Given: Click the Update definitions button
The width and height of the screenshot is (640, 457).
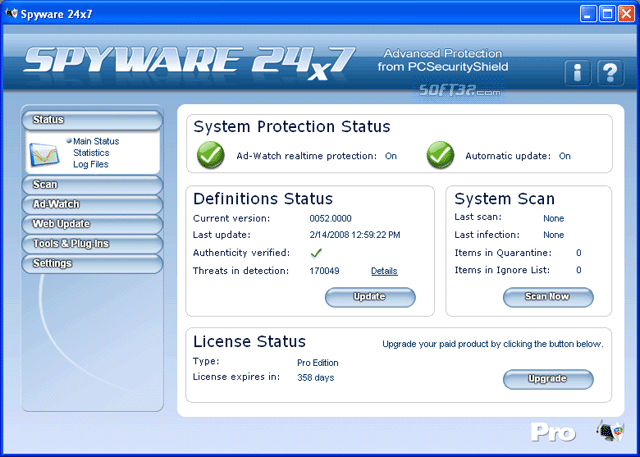Looking at the screenshot, I should tap(370, 297).
